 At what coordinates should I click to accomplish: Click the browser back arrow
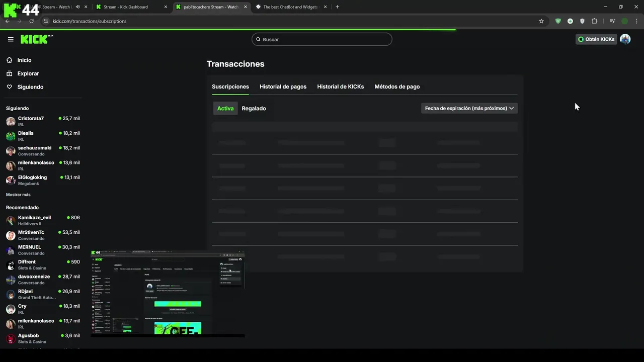(x=8, y=21)
